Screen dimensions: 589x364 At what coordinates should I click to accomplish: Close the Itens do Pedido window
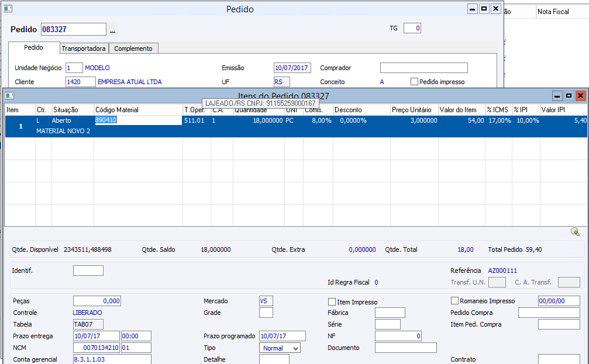tap(580, 95)
